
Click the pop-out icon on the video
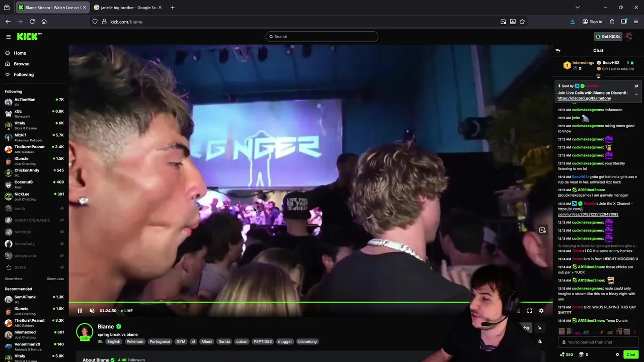click(x=542, y=230)
